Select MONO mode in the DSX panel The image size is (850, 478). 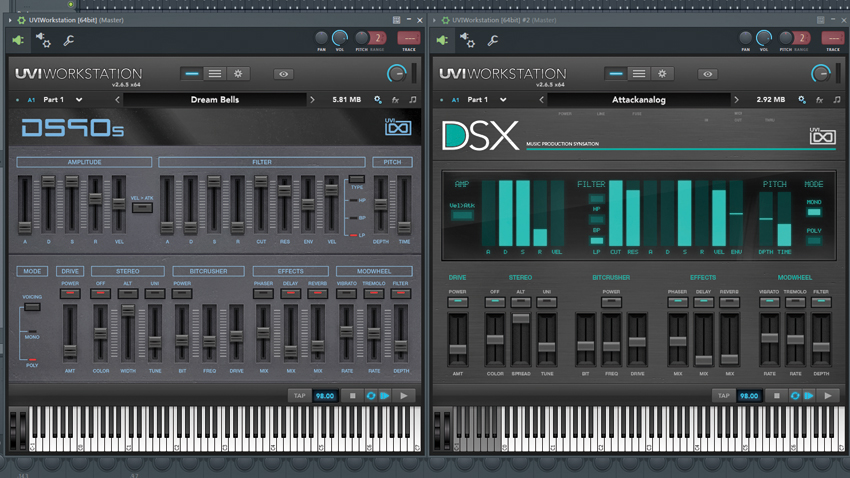pos(814,212)
